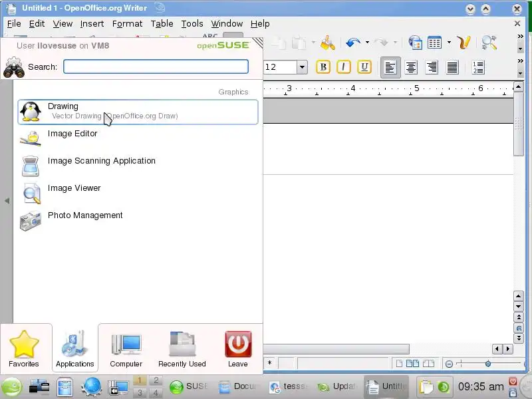
Task: Click the Navigation button on vertical scrollbar
Action: pyautogui.click(x=519, y=328)
